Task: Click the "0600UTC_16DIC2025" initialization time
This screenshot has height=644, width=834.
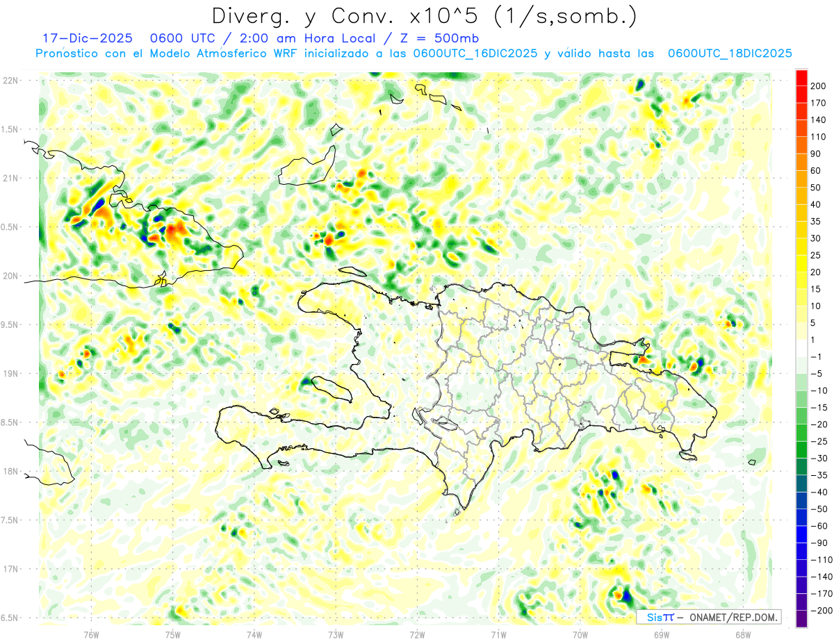Action: [475, 53]
